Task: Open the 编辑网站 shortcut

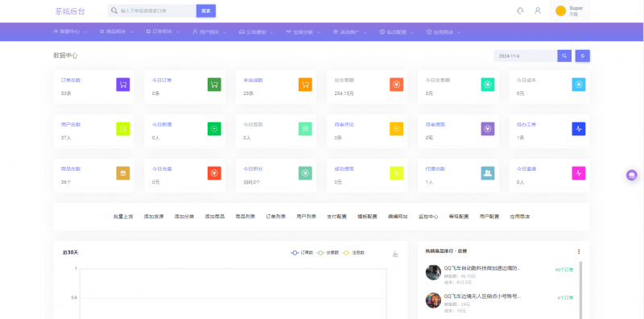Action: coord(398,217)
